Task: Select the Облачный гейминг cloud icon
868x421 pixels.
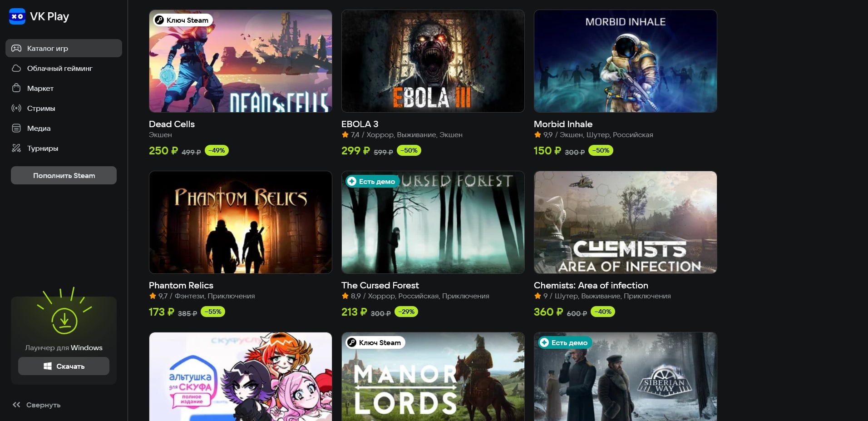Action: click(16, 68)
